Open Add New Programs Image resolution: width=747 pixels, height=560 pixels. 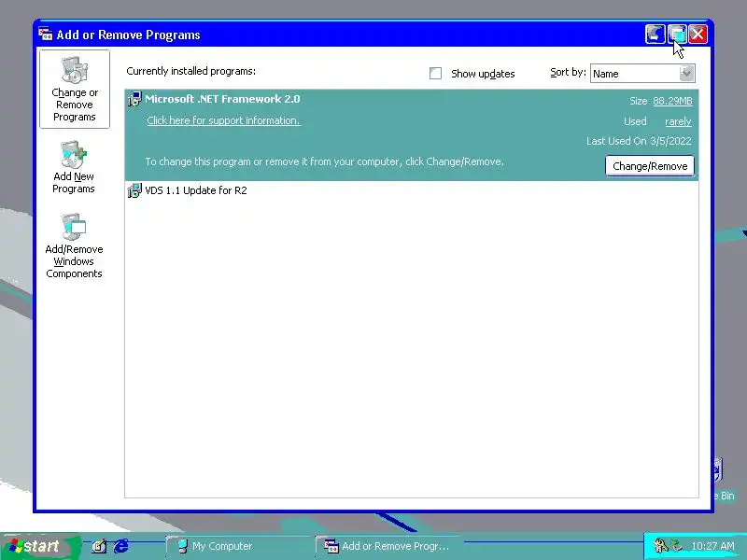pyautogui.click(x=74, y=167)
